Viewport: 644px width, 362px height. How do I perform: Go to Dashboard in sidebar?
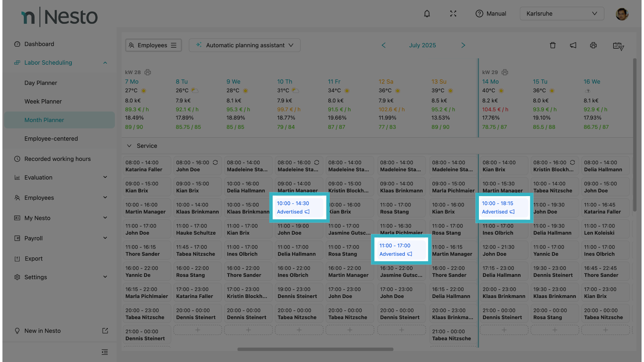click(x=39, y=44)
